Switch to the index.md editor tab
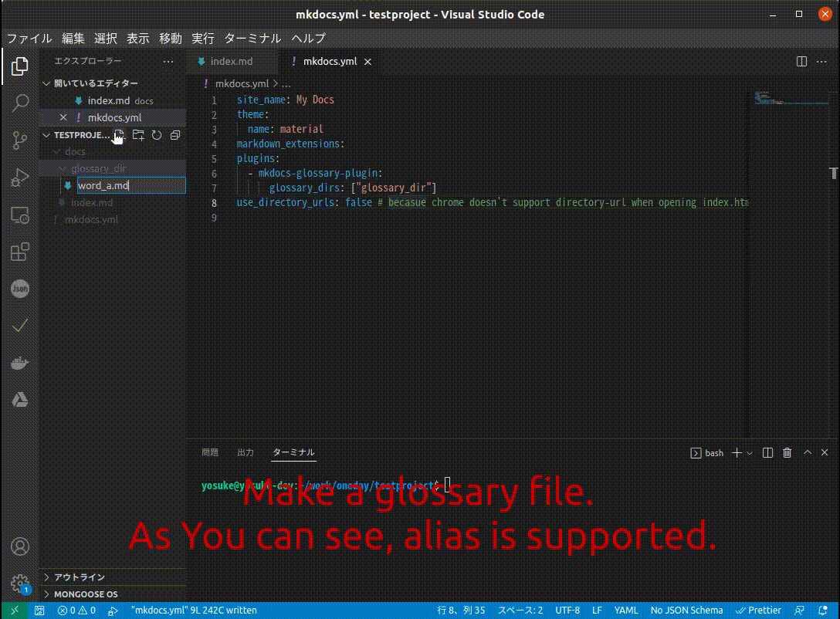 [232, 62]
